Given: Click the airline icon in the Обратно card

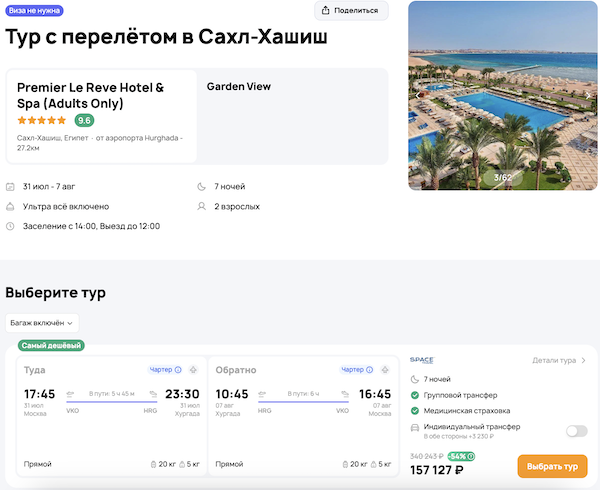Looking at the screenshot, I should [x=385, y=370].
